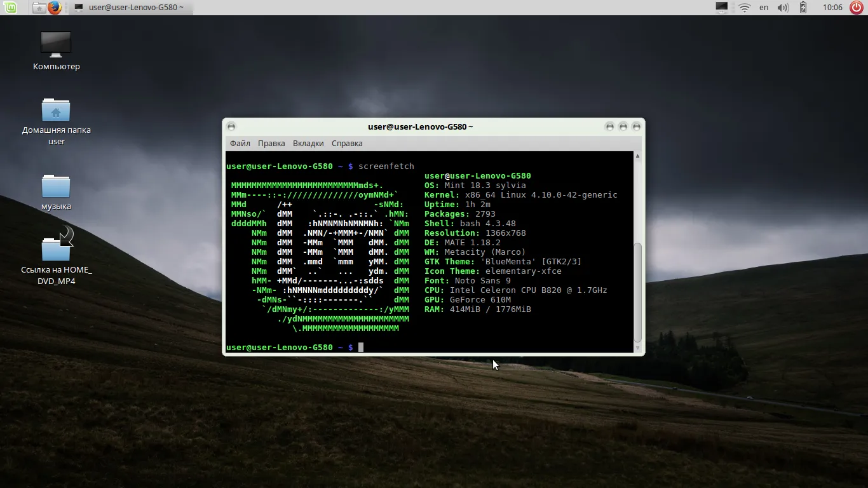The width and height of the screenshot is (868, 488).
Task: Select the Компьютер desktop icon
Action: click(56, 51)
